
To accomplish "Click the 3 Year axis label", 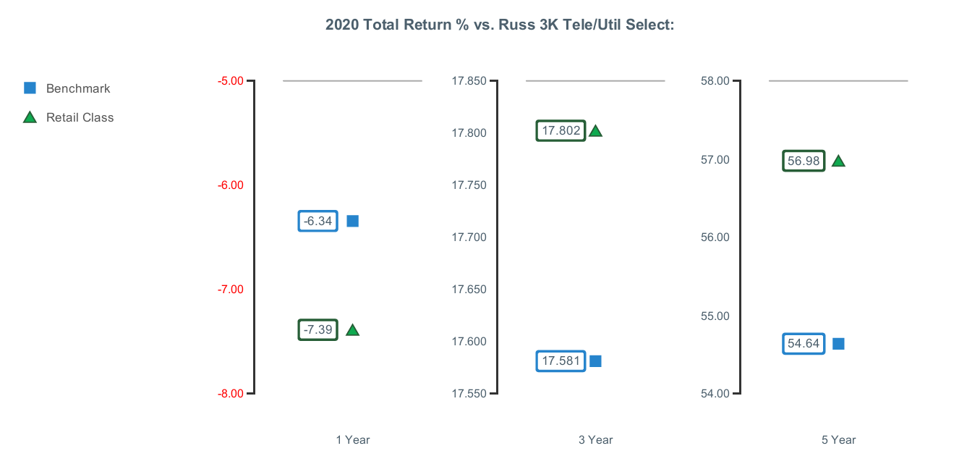I will pyautogui.click(x=596, y=439).
